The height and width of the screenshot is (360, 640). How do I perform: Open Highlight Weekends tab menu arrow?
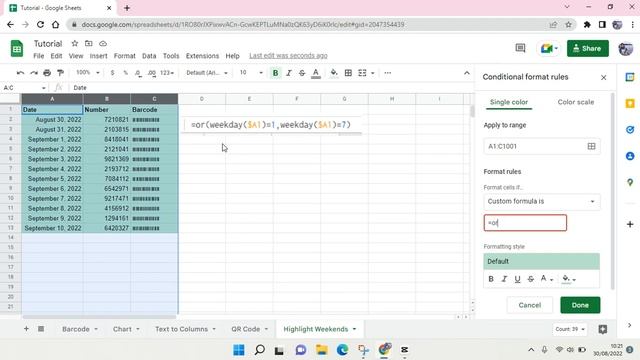point(354,329)
